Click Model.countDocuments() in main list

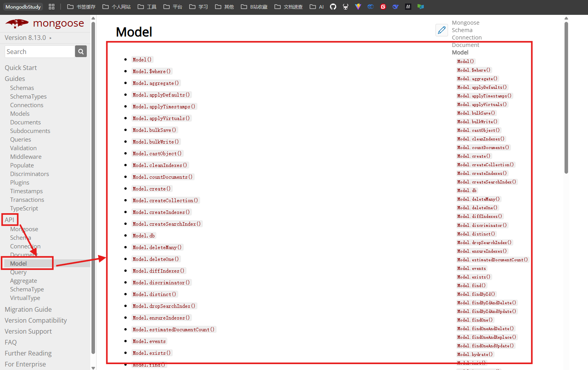click(x=163, y=177)
